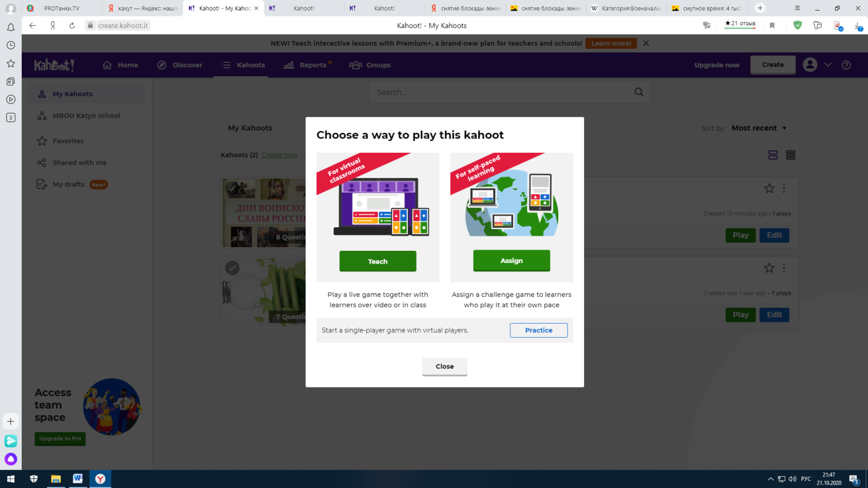
Task: Open more options for the 8-question kahoot
Action: pyautogui.click(x=784, y=189)
